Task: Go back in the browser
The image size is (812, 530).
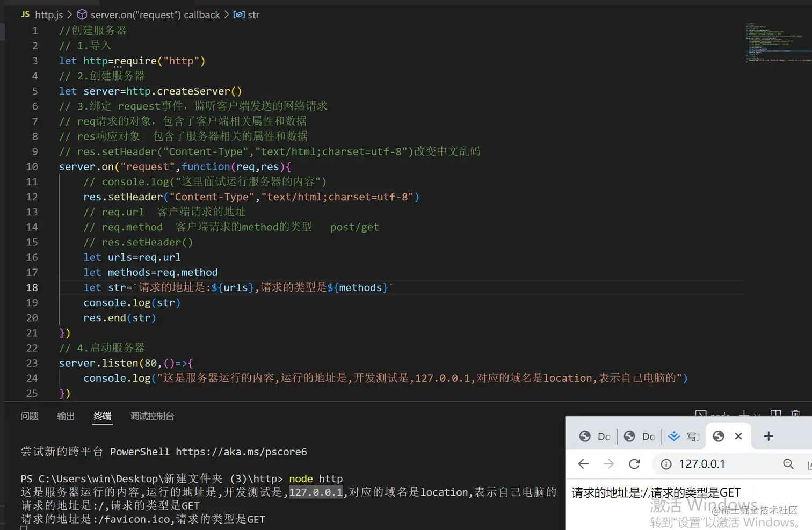Action: [x=583, y=464]
